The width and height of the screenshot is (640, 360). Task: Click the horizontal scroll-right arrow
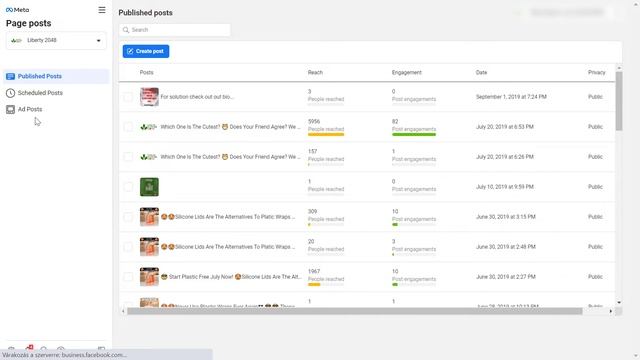(611, 311)
